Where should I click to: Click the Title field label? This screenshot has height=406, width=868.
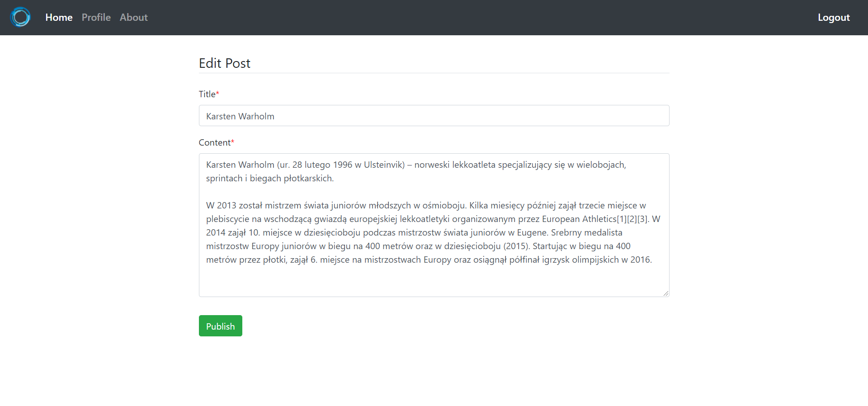click(209, 94)
